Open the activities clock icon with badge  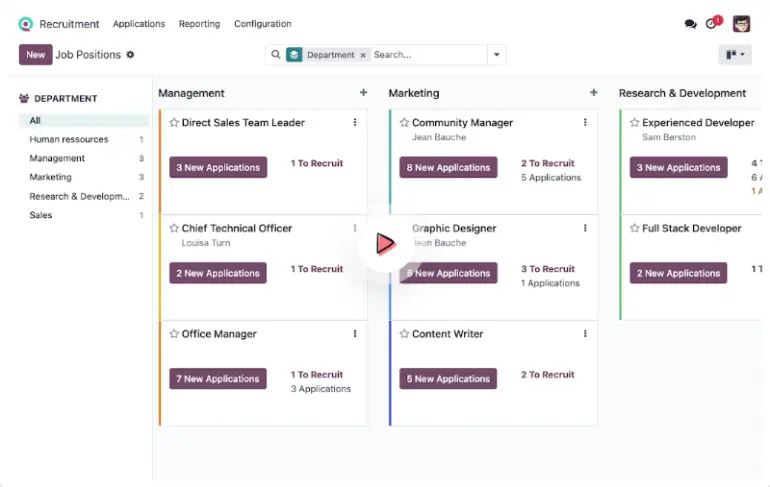pos(713,23)
